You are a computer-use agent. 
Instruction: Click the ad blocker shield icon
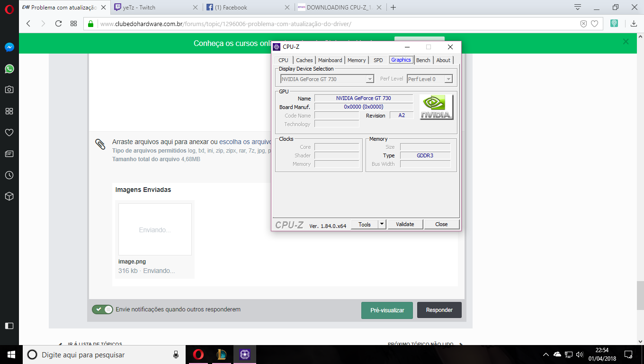pyautogui.click(x=583, y=24)
